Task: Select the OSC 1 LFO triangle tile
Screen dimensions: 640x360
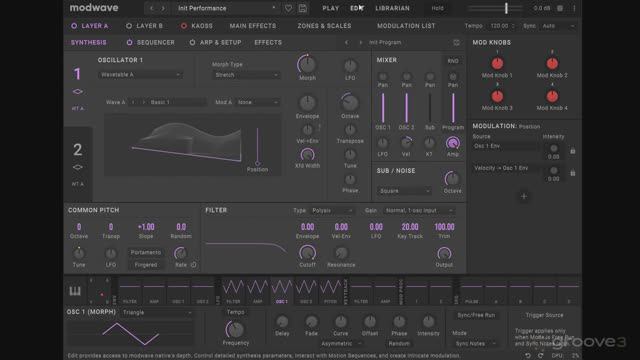Action: (x=282, y=290)
